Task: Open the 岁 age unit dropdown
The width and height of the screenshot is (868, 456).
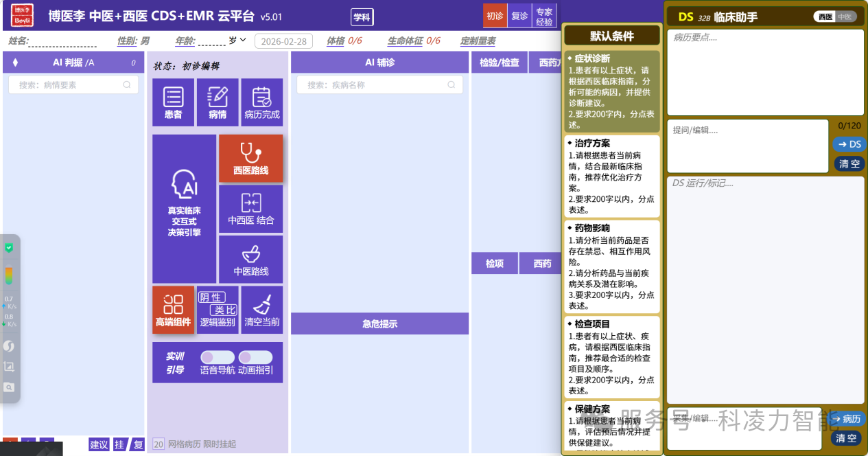Action: pyautogui.click(x=237, y=41)
